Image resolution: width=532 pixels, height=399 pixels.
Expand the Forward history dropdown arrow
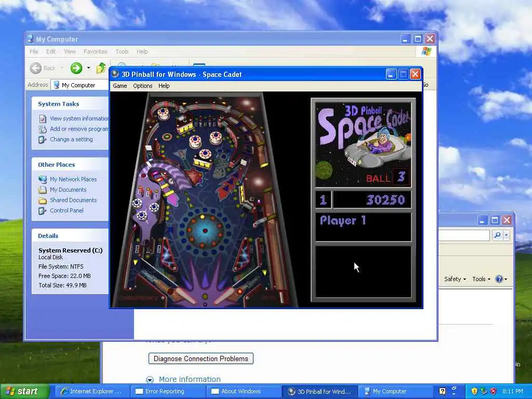pos(88,68)
